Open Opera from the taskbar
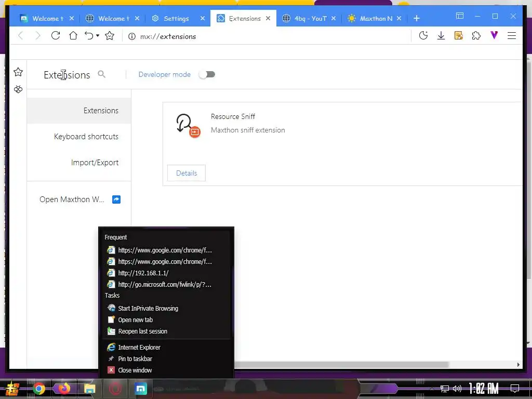The image size is (532, 399). point(115,389)
